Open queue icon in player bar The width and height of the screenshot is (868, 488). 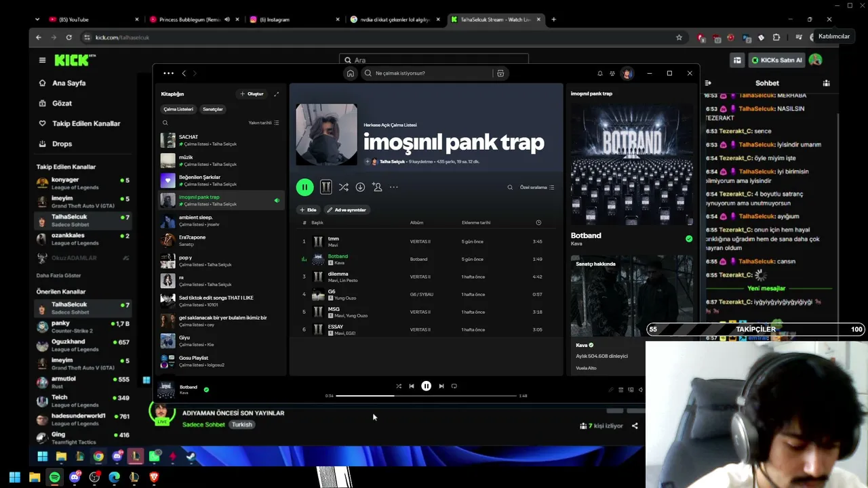pos(620,390)
